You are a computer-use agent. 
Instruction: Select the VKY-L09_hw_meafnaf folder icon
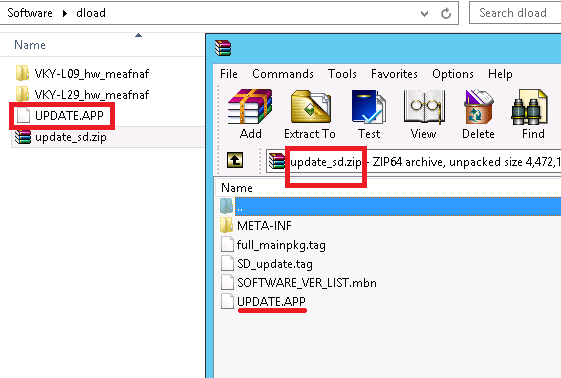point(23,73)
